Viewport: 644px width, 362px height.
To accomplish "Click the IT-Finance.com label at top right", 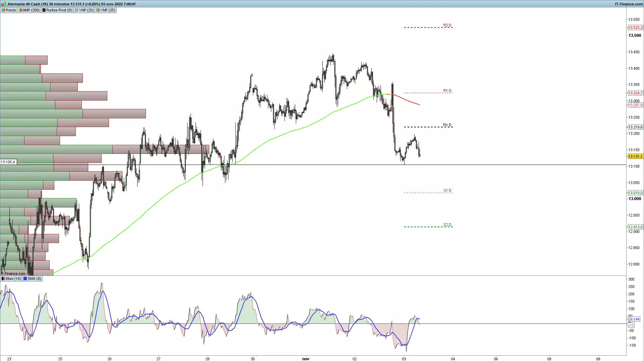I will click(x=629, y=4).
